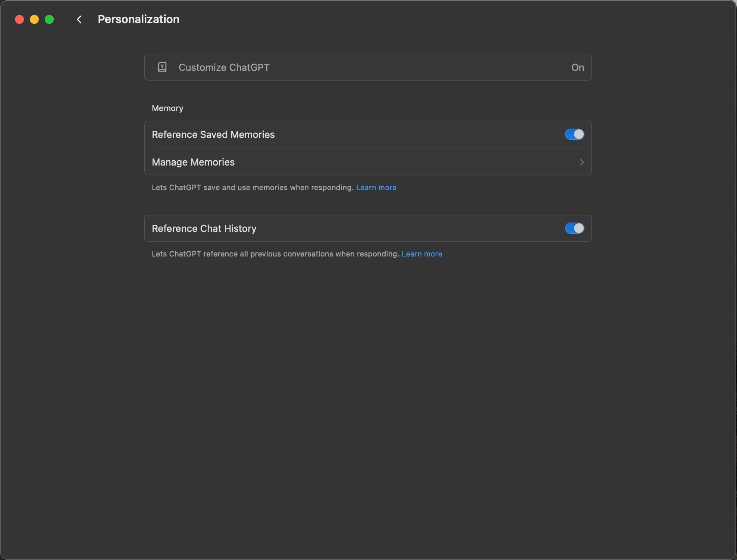This screenshot has width=737, height=560.
Task: Click the On status in Customize ChatGPT
Action: click(x=577, y=67)
